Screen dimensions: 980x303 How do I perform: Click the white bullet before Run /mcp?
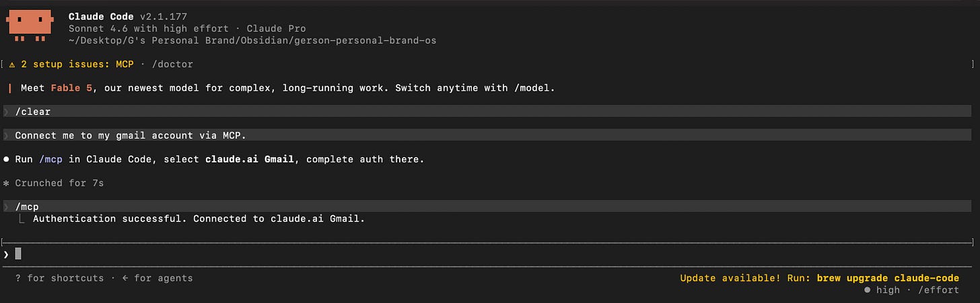(x=6, y=160)
